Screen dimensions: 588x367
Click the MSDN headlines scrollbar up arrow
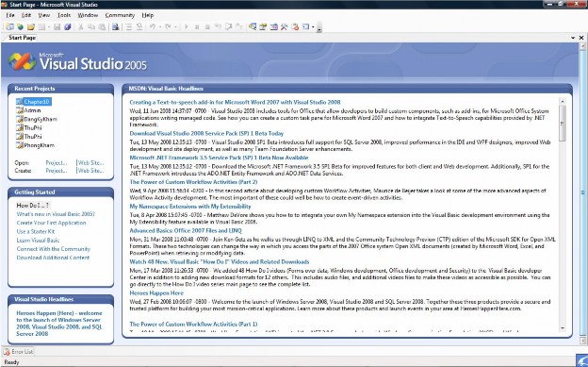(563, 101)
